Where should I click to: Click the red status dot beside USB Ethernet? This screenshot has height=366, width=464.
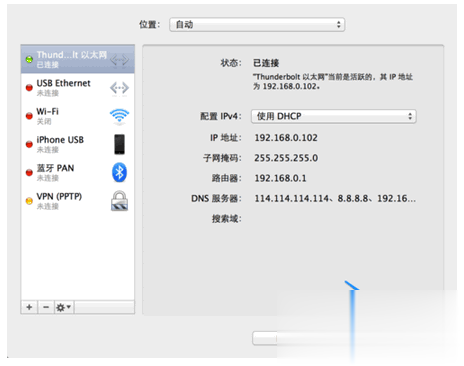point(29,88)
